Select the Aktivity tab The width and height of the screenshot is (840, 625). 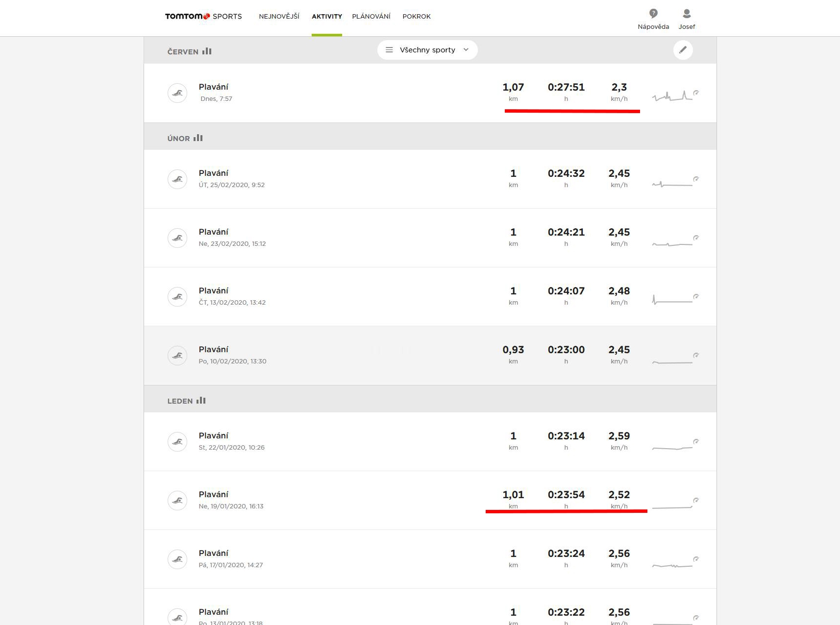(327, 17)
